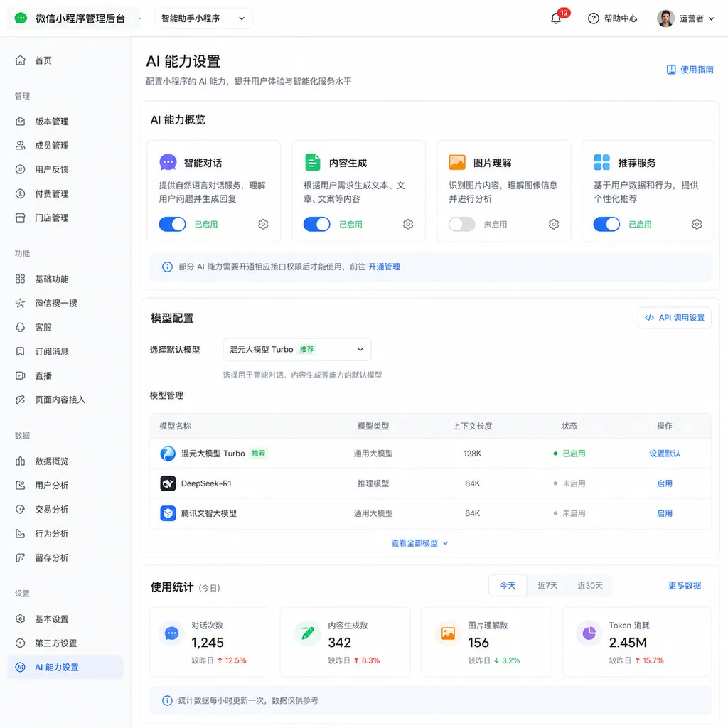Image resolution: width=728 pixels, height=728 pixels.
Task: Click the WeChat logo icon
Action: click(21, 18)
